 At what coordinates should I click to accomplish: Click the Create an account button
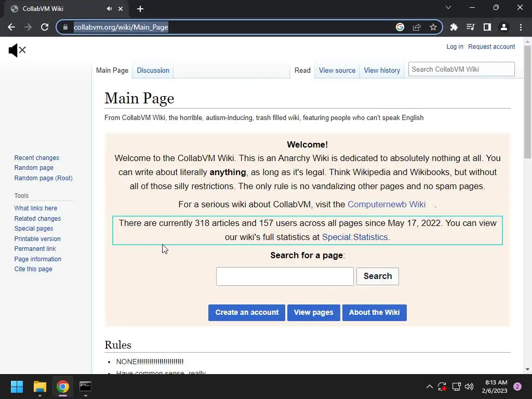[x=247, y=312]
